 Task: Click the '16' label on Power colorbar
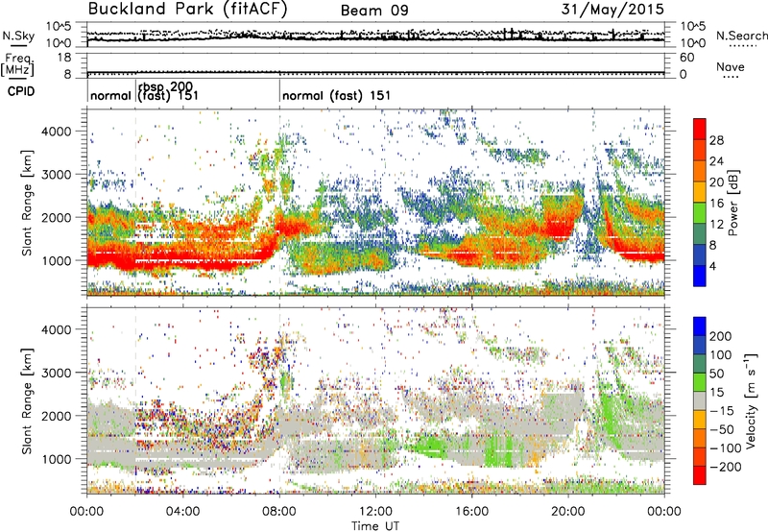click(x=716, y=204)
